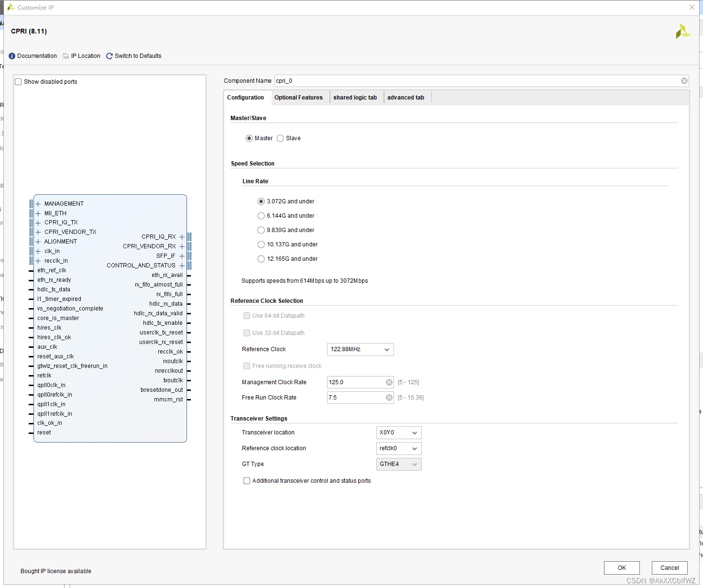Select the reset port label
Image resolution: width=703 pixels, height=588 pixels.
[x=44, y=433]
